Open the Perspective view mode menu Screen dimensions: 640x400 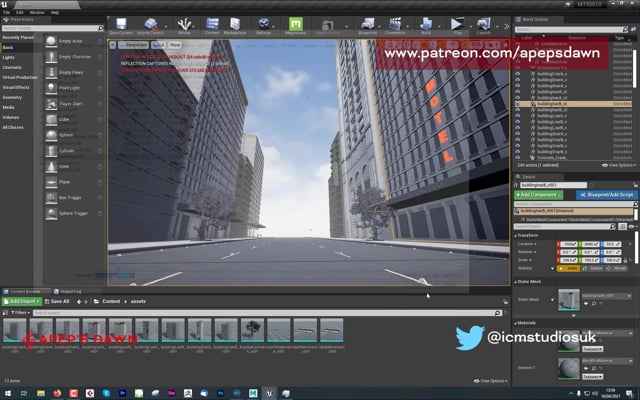tap(133, 45)
